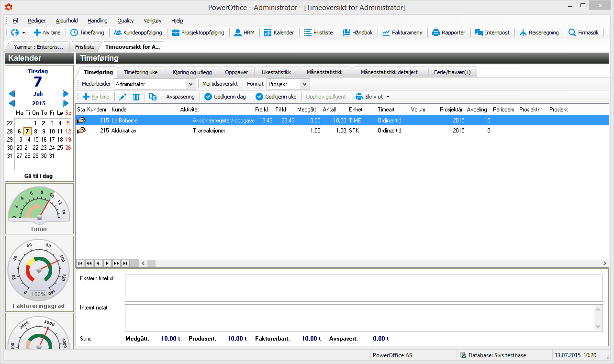Open Reiseregning toolbar item
Image resolution: width=614 pixels, height=364 pixels.
tap(539, 33)
